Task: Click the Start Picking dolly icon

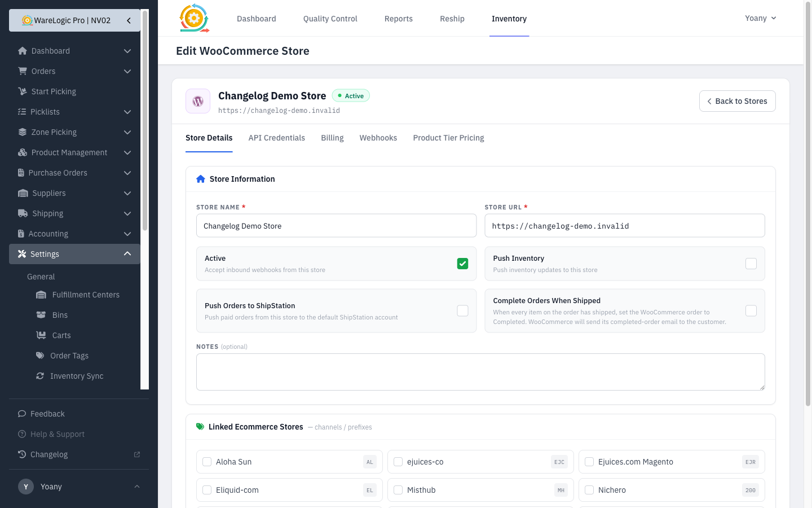Action: (x=23, y=91)
